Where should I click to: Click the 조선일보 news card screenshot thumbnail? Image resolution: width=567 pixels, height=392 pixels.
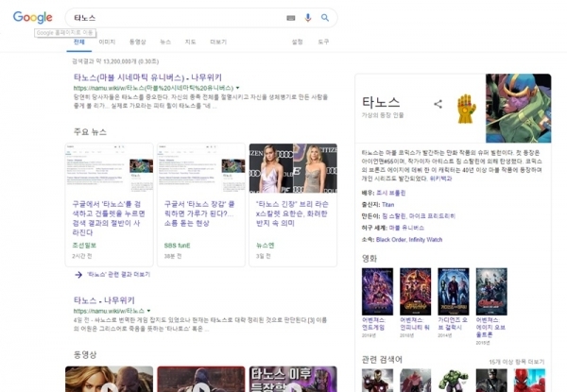pyautogui.click(x=110, y=168)
